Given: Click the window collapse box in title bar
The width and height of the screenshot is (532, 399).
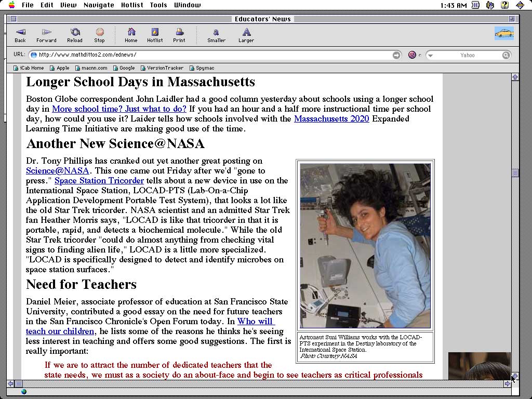Looking at the screenshot, I should pos(512,19).
